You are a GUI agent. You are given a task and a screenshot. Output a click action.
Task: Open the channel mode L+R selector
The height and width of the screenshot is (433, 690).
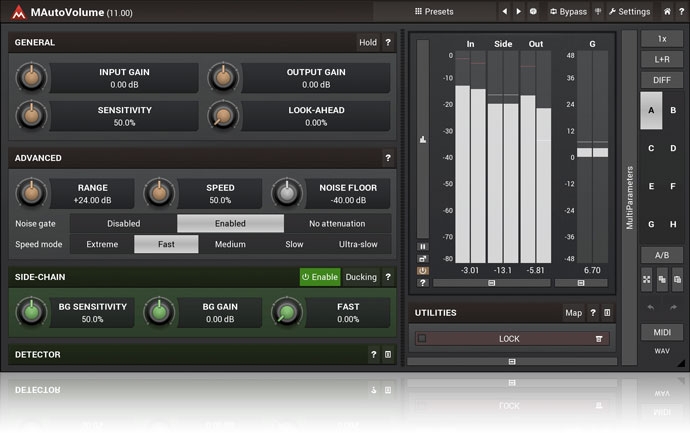point(661,59)
